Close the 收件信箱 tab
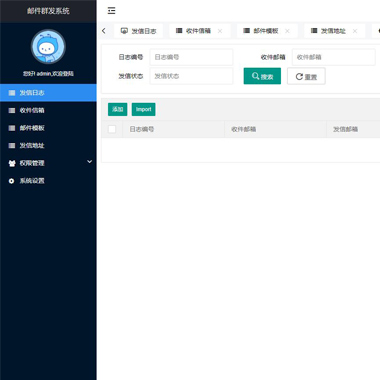This screenshot has width=380, height=380. pyautogui.click(x=220, y=31)
